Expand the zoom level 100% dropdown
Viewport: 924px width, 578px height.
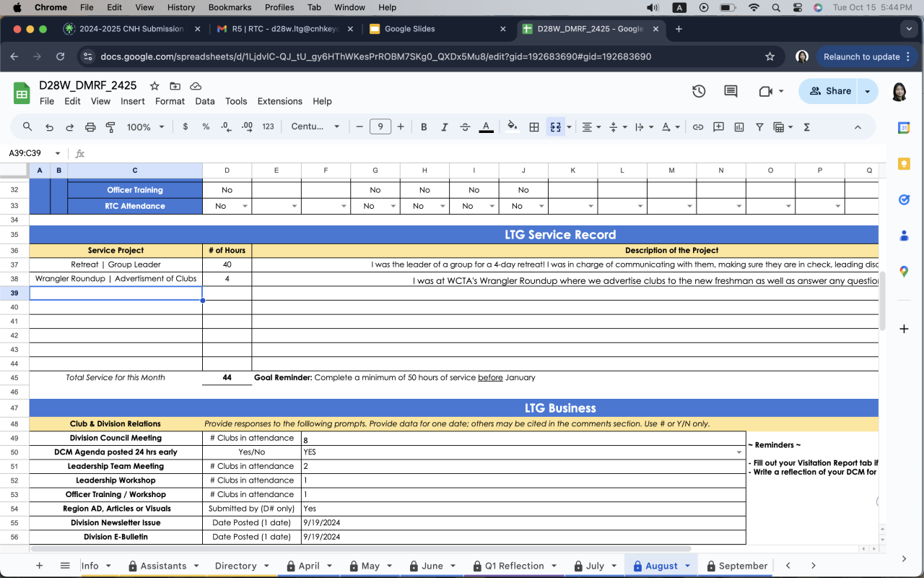[146, 126]
